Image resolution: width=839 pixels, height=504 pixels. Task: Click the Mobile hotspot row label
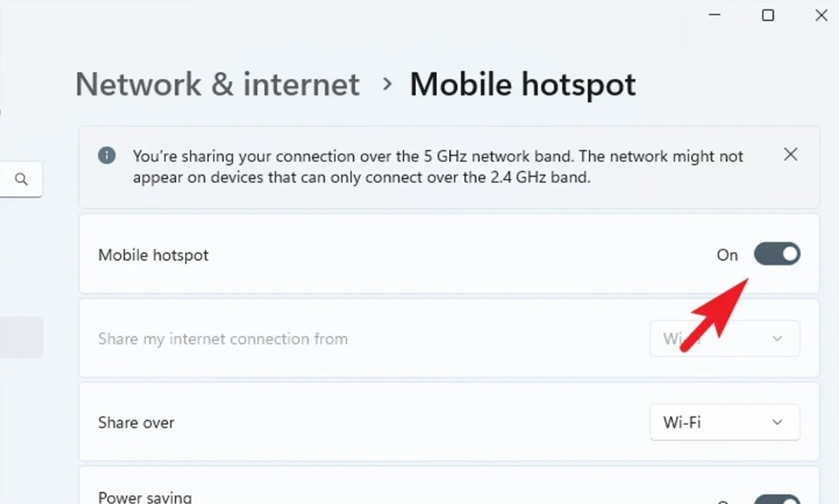[153, 254]
